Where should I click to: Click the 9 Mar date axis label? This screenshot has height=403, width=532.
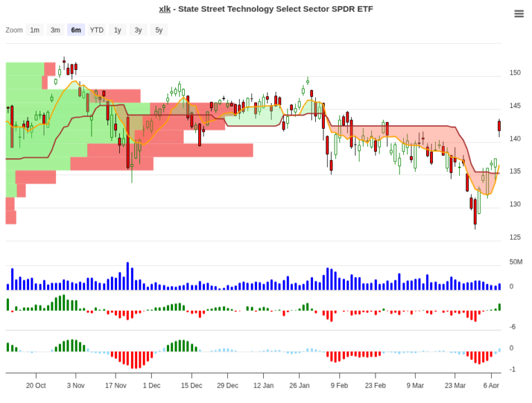(416, 386)
